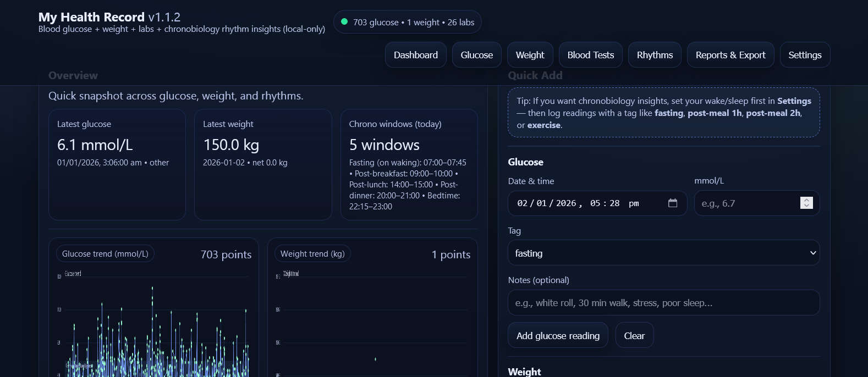Screen dimensions: 868x377
Task: Select the Rhythms tab
Action: pyautogui.click(x=655, y=55)
